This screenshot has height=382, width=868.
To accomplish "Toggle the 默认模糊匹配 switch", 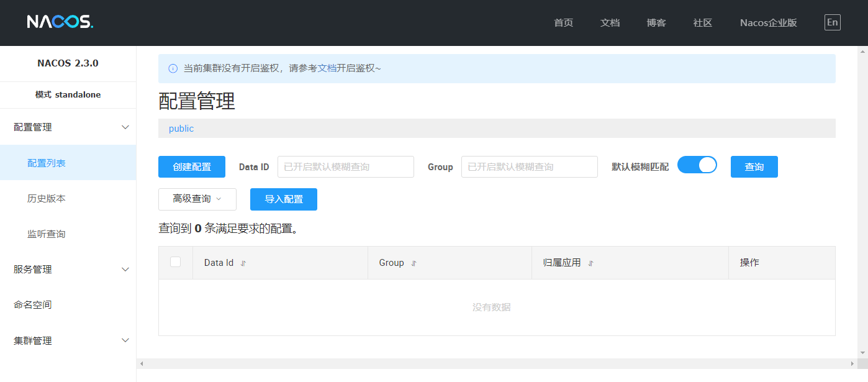I will tap(697, 165).
